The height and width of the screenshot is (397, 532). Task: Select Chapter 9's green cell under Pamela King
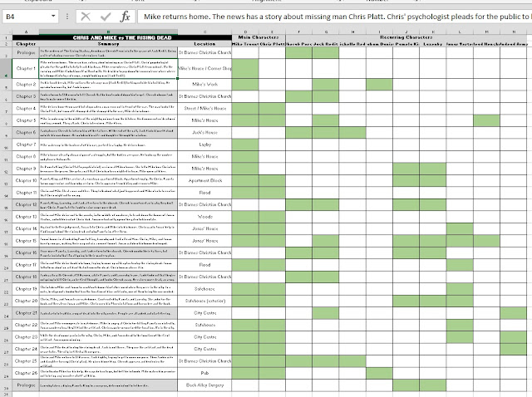click(x=406, y=169)
